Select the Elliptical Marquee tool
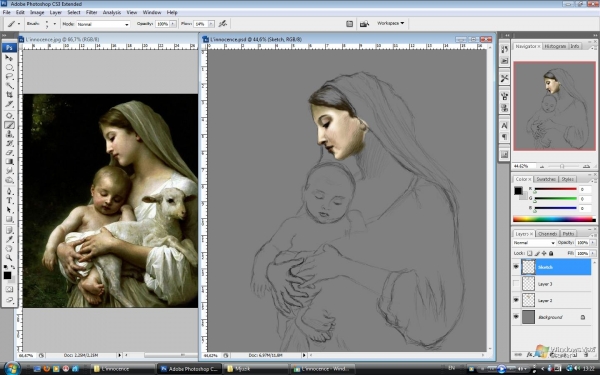600x375 pixels. (x=9, y=67)
